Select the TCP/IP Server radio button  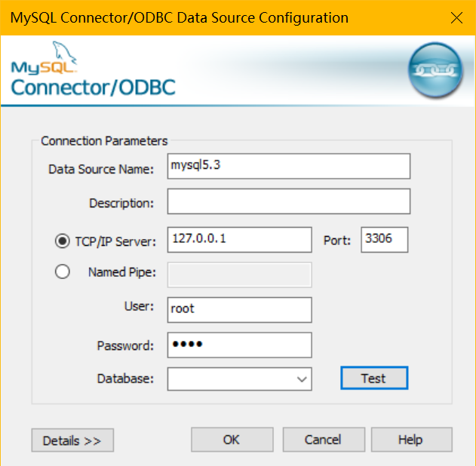63,241
